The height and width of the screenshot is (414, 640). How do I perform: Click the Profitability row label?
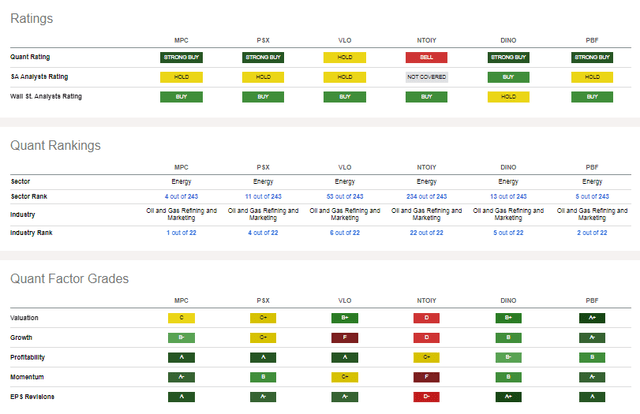27,357
